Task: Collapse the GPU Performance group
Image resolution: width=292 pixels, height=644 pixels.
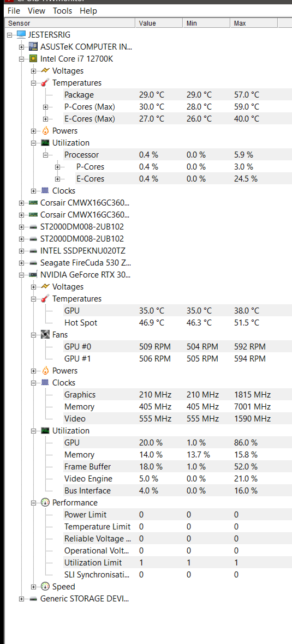Action: 34,503
